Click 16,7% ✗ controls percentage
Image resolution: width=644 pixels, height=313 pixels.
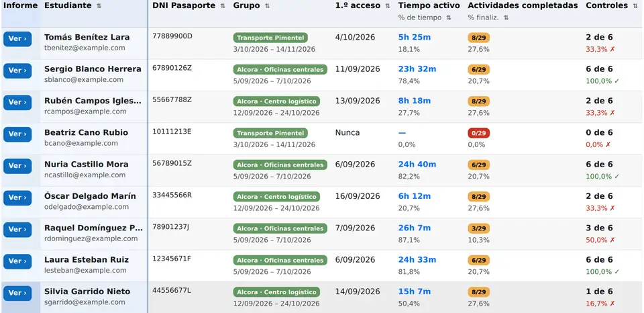point(600,304)
